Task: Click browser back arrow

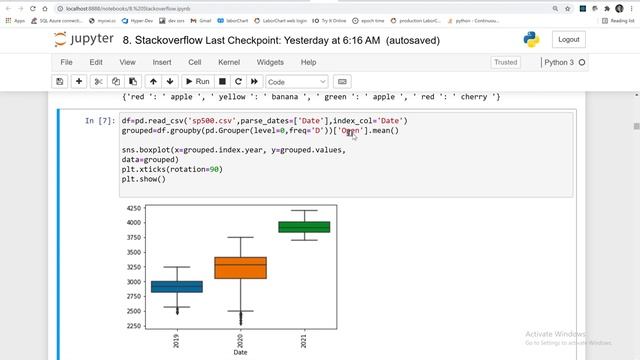Action: coord(8,9)
